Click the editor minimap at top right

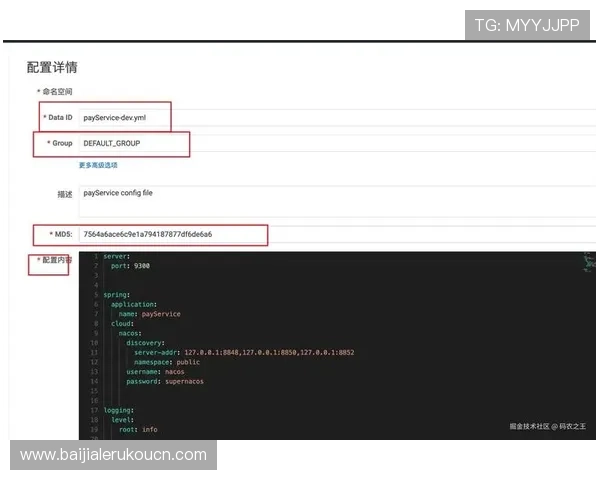pos(588,263)
